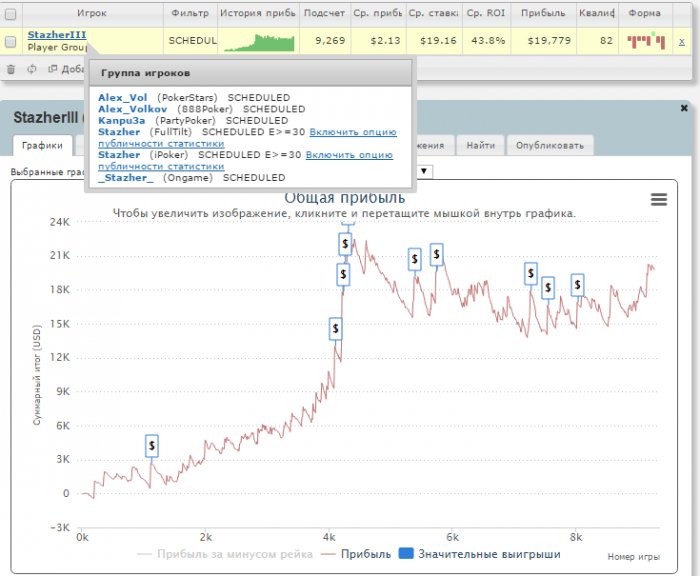This screenshot has height=576, width=700.
Task: Click the Форма streak indicator icon
Action: pyautogui.click(x=644, y=42)
